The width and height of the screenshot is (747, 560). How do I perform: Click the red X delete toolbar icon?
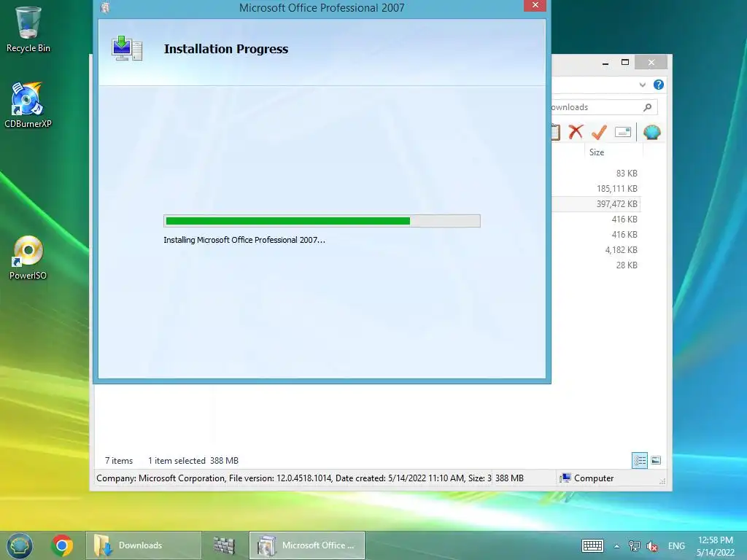(x=576, y=132)
